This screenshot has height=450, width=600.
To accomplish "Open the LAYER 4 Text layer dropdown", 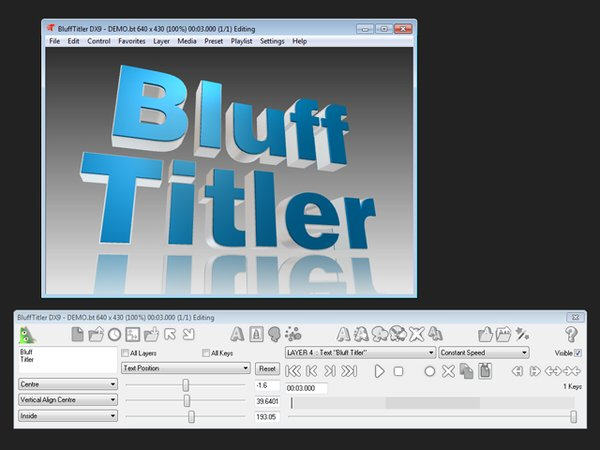I will (360, 352).
